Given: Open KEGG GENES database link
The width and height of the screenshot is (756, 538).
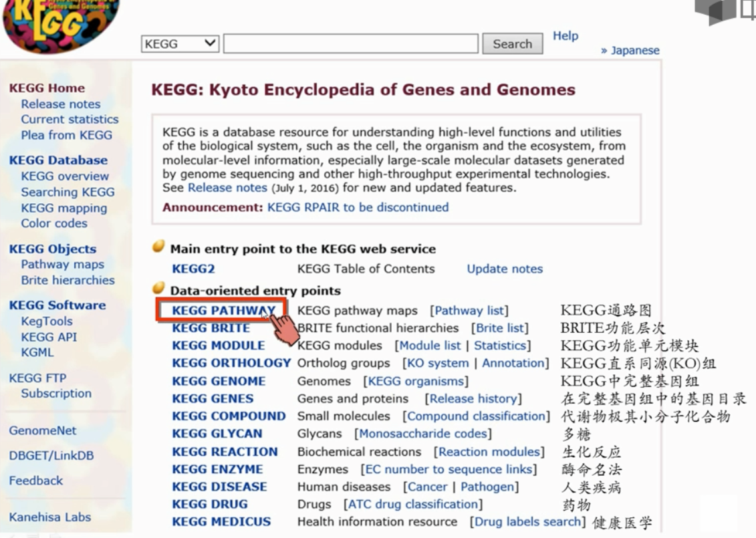Looking at the screenshot, I should [213, 399].
